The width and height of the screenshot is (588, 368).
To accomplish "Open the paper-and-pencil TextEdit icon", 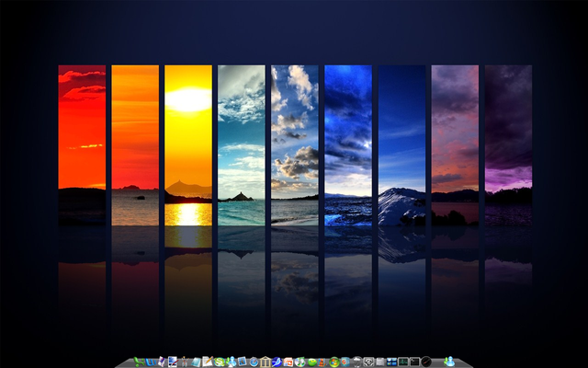I will [x=208, y=362].
